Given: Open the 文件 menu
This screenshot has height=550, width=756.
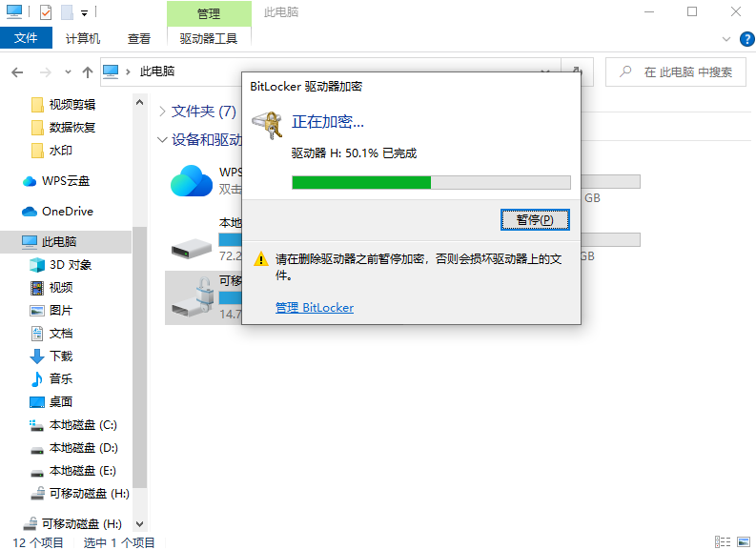Looking at the screenshot, I should pyautogui.click(x=26, y=37).
